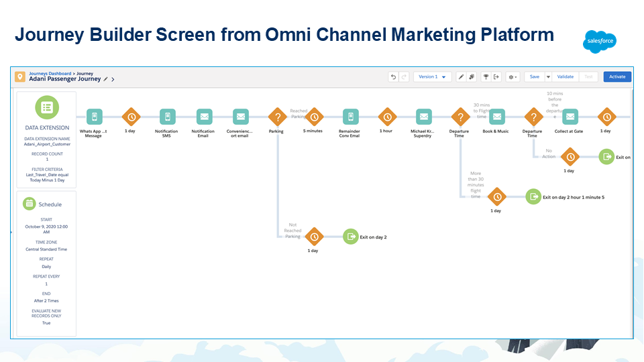This screenshot has width=644, height=362.
Task: Open the Book & Music email activity
Action: click(497, 117)
